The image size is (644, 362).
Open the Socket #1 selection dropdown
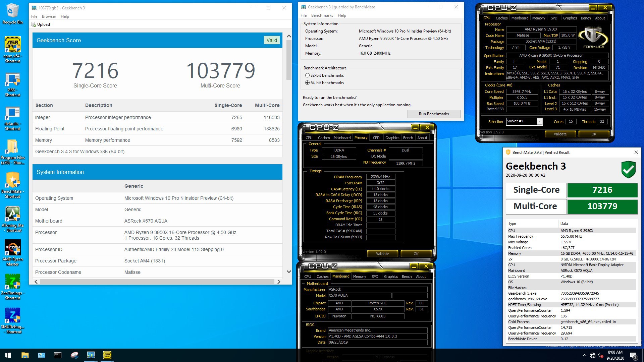click(539, 122)
